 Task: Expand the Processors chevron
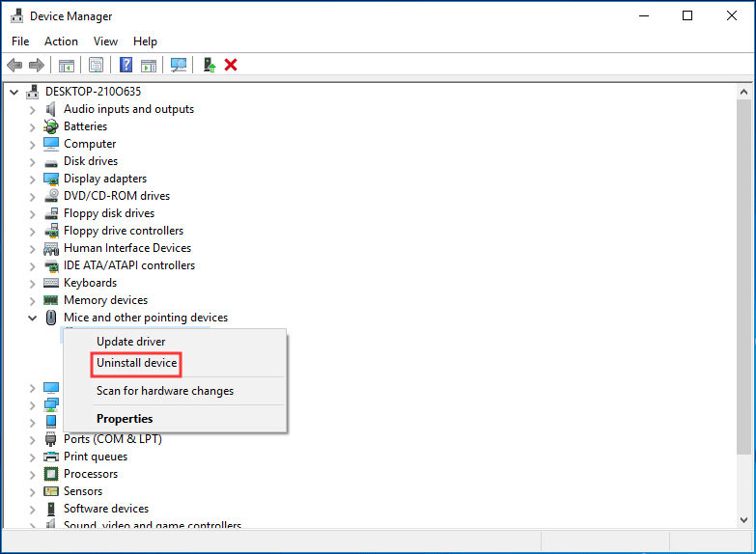(x=32, y=475)
